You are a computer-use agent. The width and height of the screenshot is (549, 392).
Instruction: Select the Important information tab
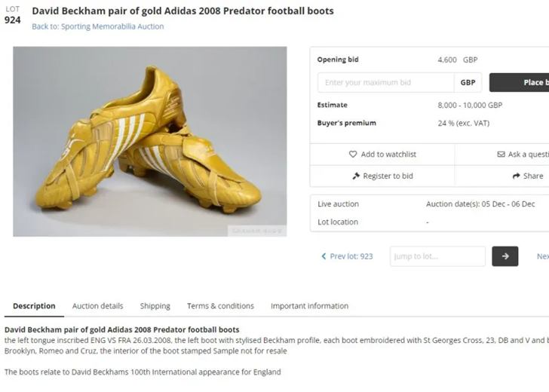(x=309, y=306)
